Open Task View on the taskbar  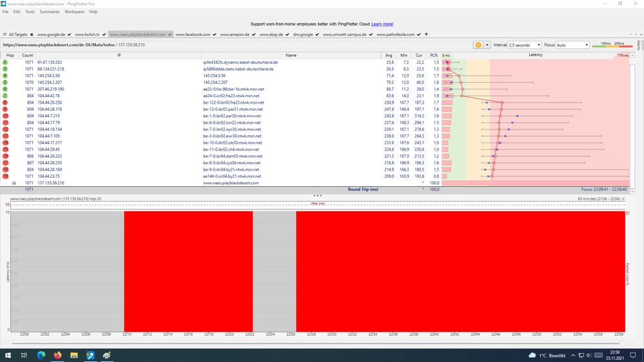24,356
